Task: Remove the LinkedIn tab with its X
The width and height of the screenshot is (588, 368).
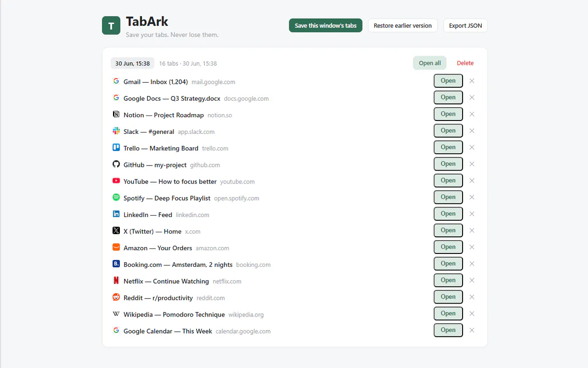Action: click(472, 214)
